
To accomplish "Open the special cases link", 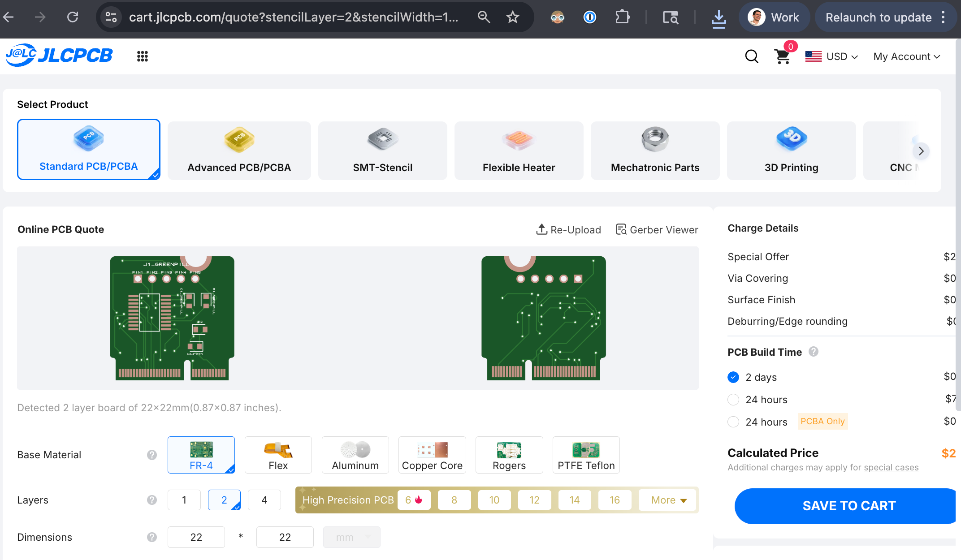I will point(891,467).
